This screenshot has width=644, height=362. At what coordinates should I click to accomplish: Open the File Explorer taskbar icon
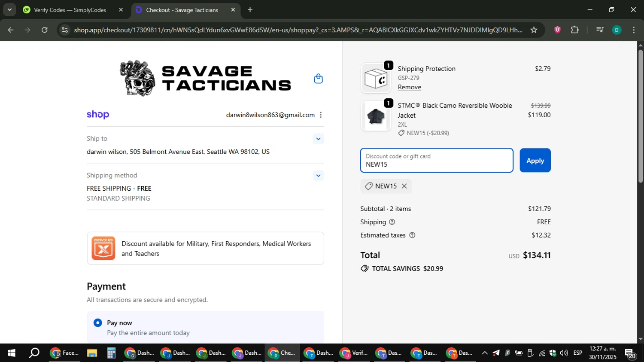click(x=92, y=353)
